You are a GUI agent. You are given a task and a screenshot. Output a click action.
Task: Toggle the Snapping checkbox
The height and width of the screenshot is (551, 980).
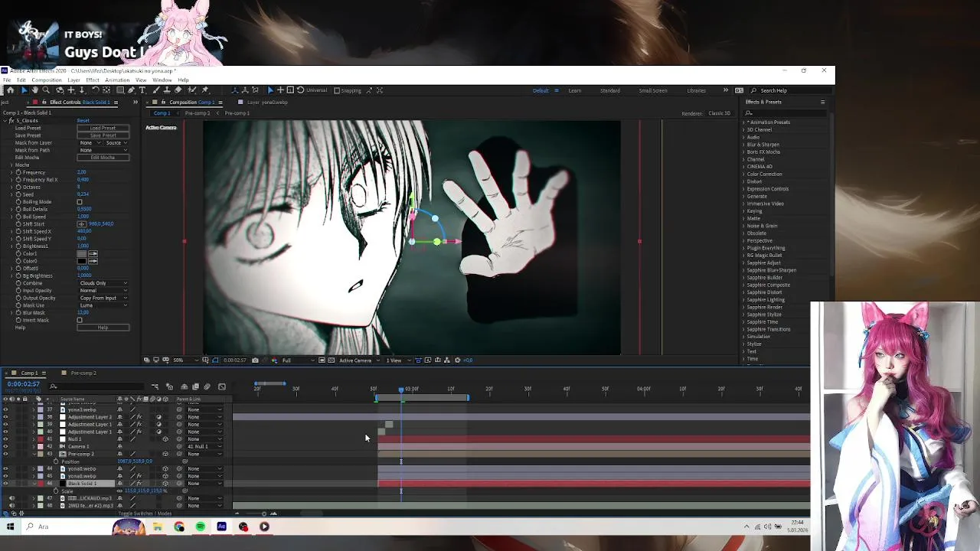(x=336, y=90)
